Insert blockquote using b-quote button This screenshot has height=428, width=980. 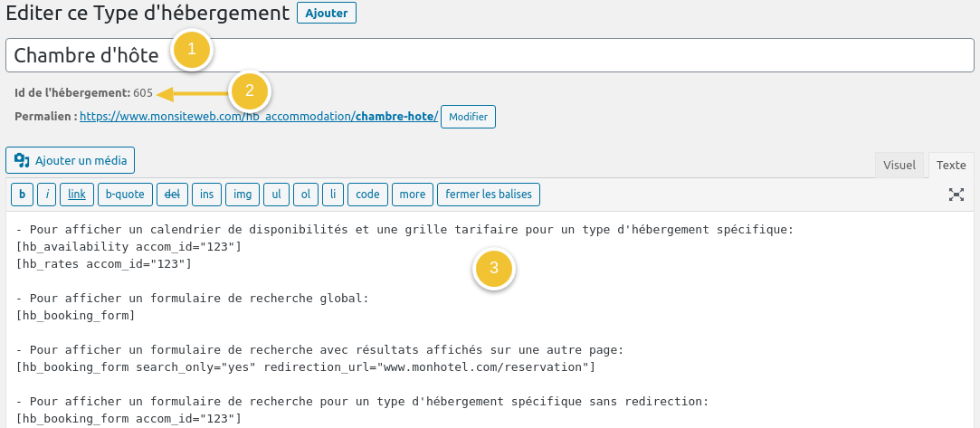pyautogui.click(x=125, y=195)
